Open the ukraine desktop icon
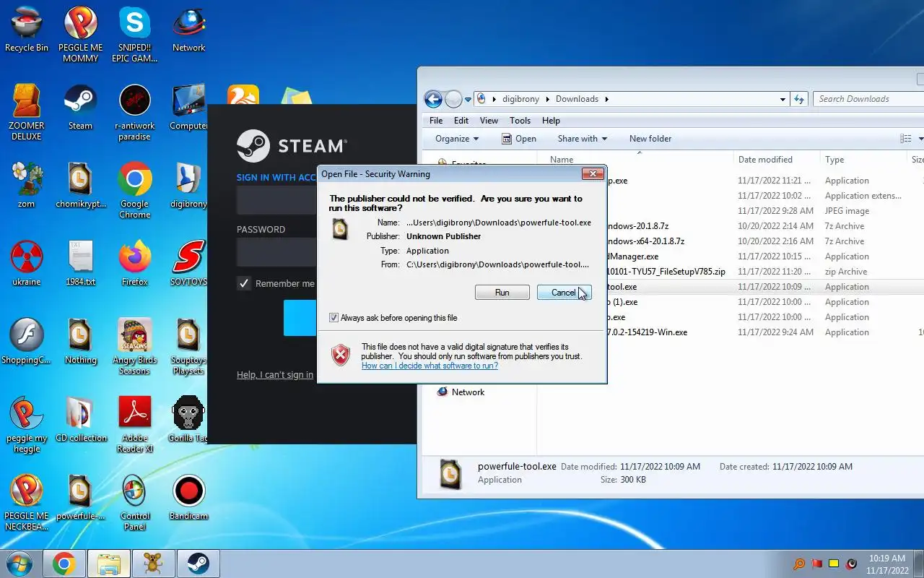This screenshot has height=578, width=924. [27, 263]
